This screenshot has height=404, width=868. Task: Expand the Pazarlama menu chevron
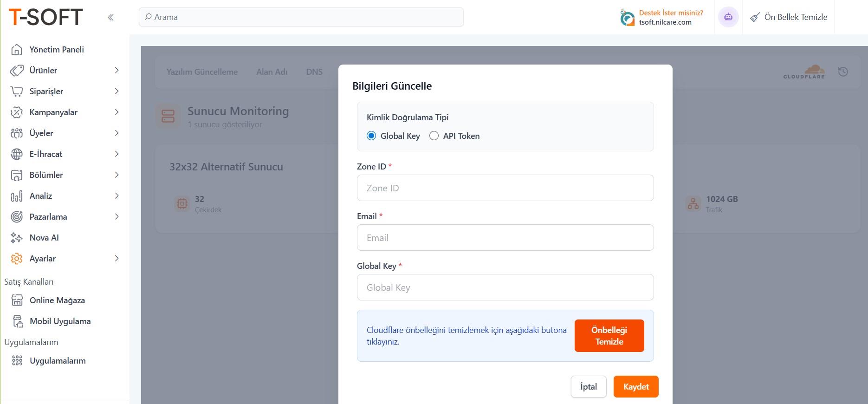(x=117, y=217)
